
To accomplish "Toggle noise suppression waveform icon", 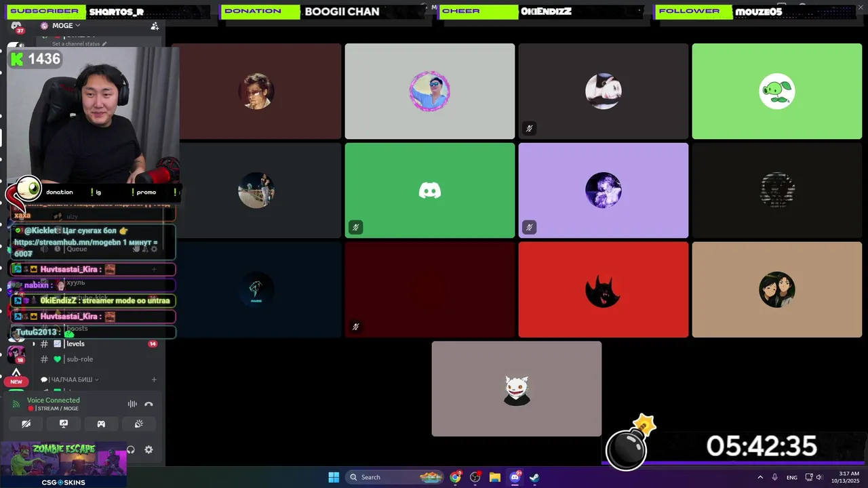I will click(x=132, y=404).
